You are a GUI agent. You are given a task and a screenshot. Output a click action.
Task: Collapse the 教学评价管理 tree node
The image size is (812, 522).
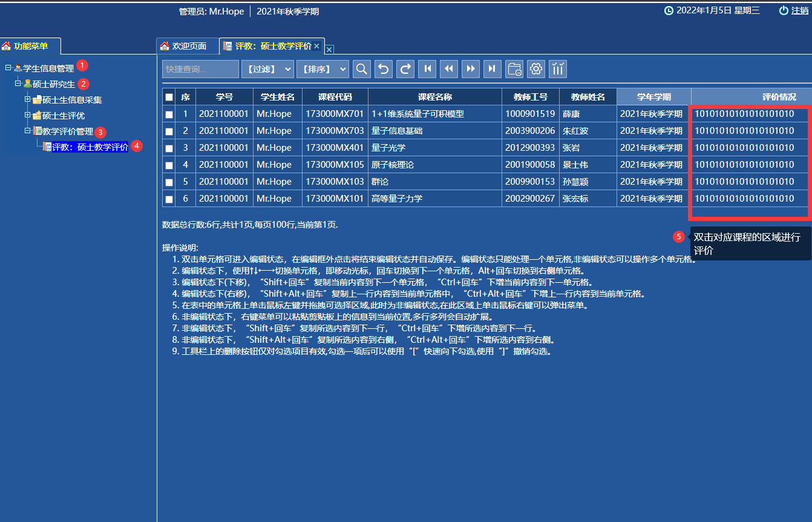coord(28,131)
